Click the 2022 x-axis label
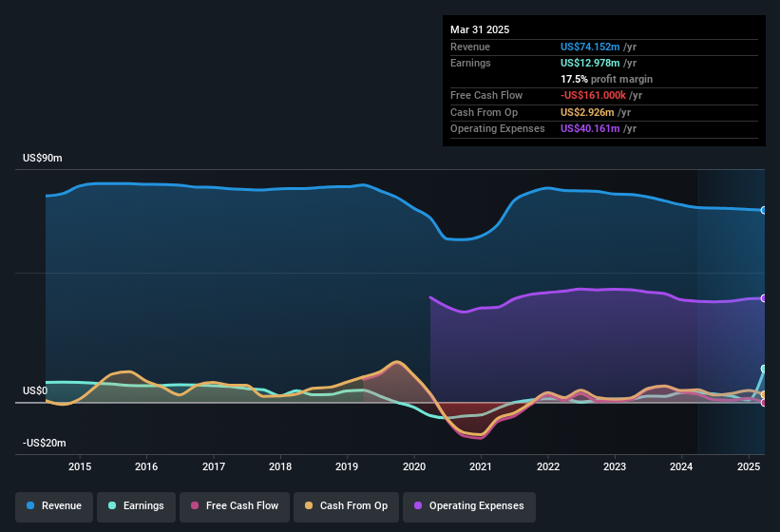This screenshot has width=780, height=532. pyautogui.click(x=547, y=466)
